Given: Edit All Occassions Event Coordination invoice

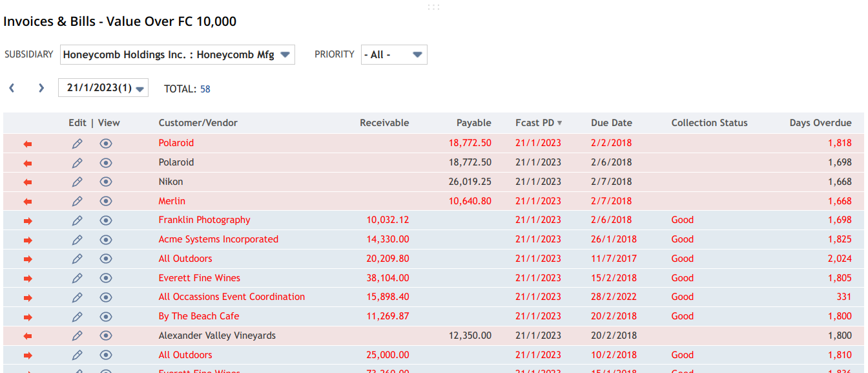Looking at the screenshot, I should click(77, 297).
